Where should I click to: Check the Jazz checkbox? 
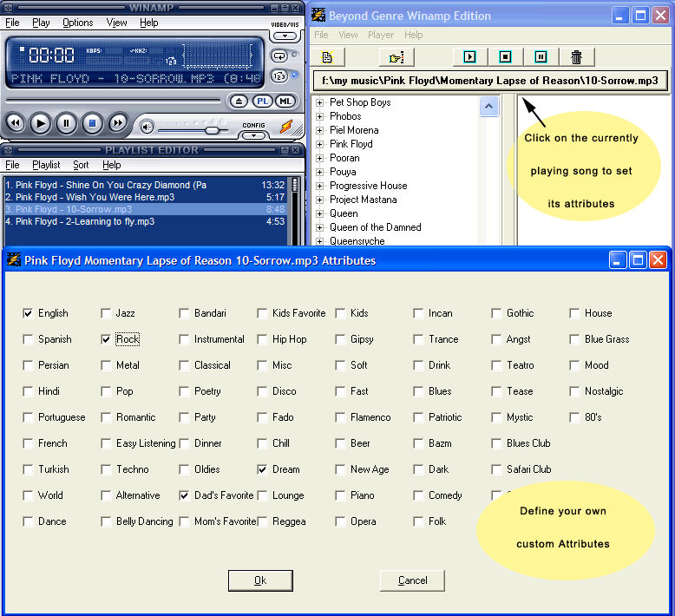tap(106, 313)
